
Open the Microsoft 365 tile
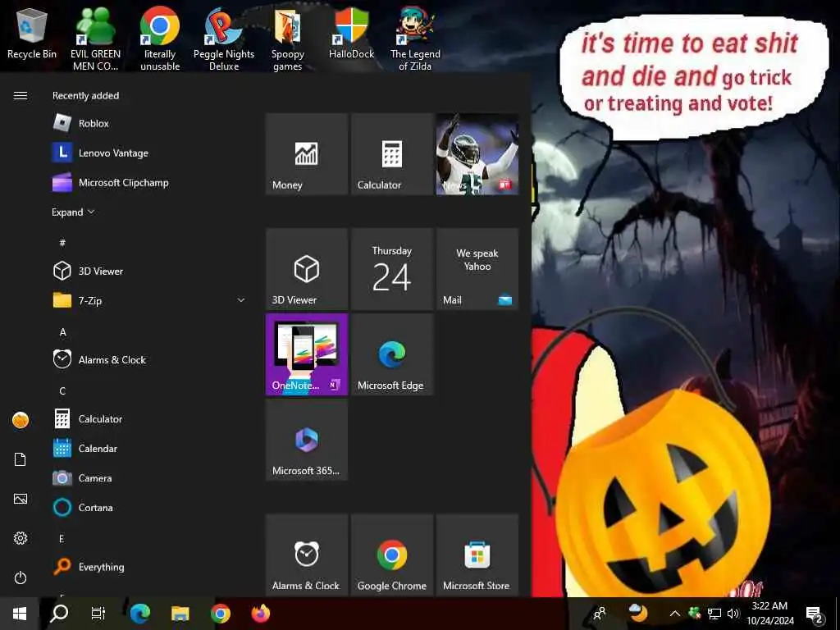(x=307, y=440)
